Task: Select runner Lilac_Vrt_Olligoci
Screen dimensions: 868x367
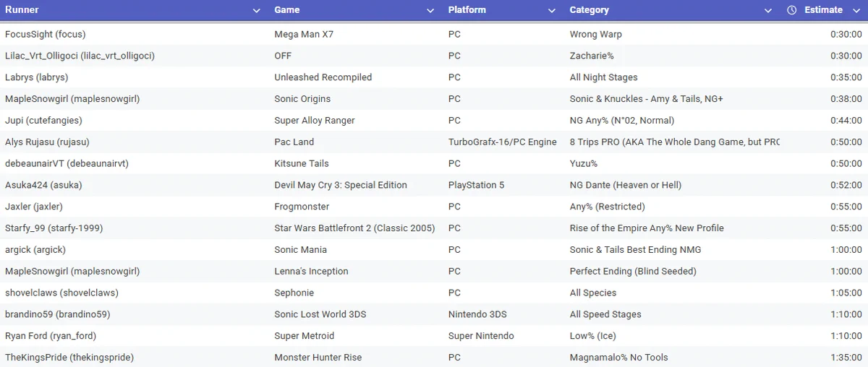Action: click(80, 56)
